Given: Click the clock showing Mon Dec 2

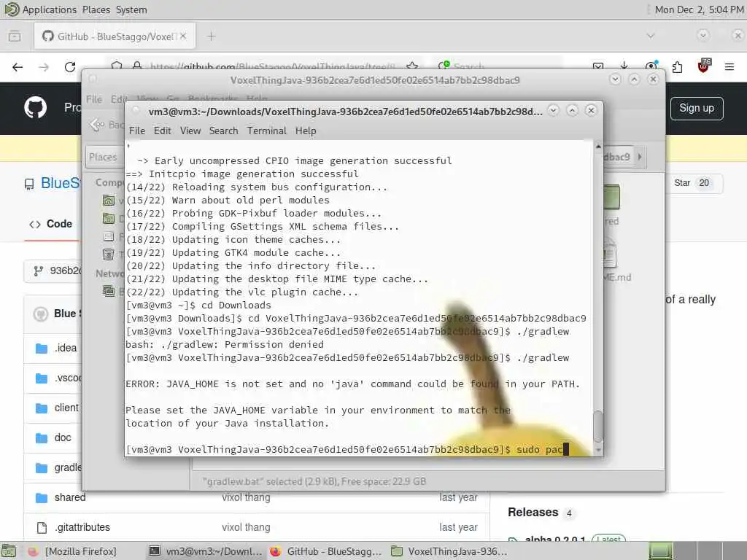Looking at the screenshot, I should coord(699,9).
